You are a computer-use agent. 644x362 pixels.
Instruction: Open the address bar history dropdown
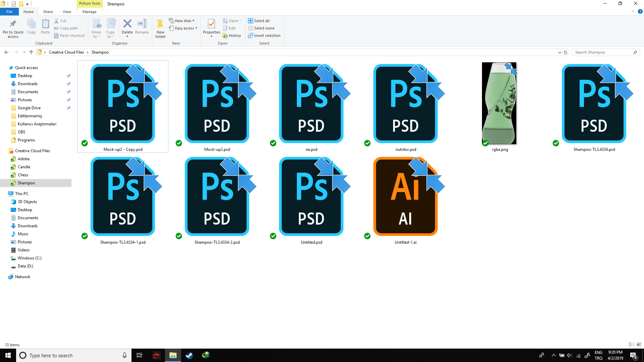(x=559, y=52)
